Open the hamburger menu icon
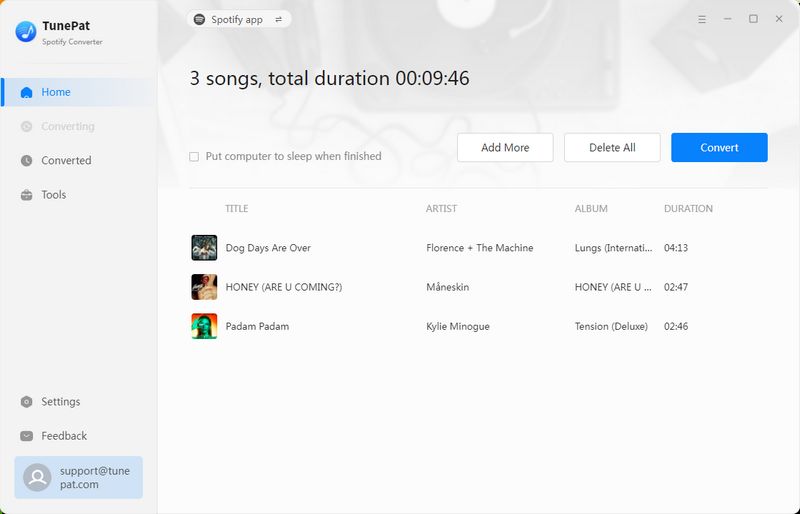Screen dimensions: 800x514 click(702, 19)
